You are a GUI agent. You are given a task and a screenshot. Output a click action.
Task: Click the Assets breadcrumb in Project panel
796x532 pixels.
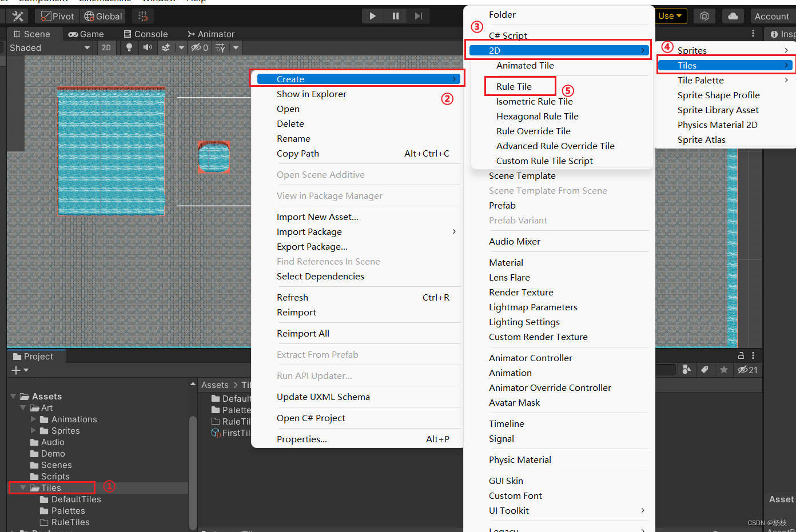(x=214, y=385)
